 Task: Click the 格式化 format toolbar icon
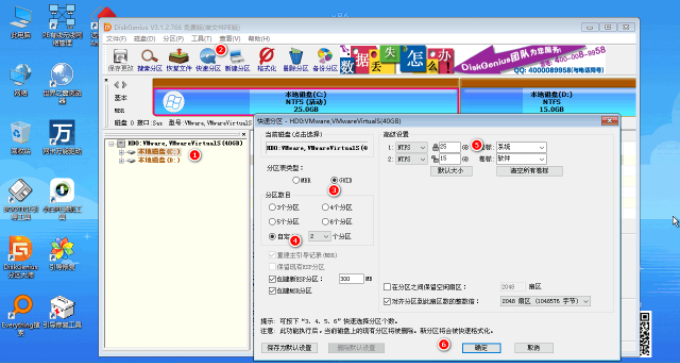[x=267, y=60]
